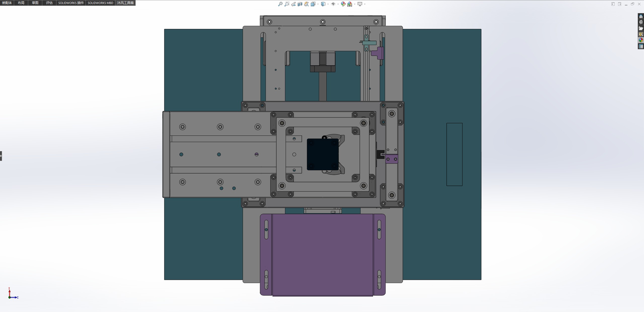The height and width of the screenshot is (312, 644).
Task: Expand the Display Style dropdown arrow
Action: 328,4
